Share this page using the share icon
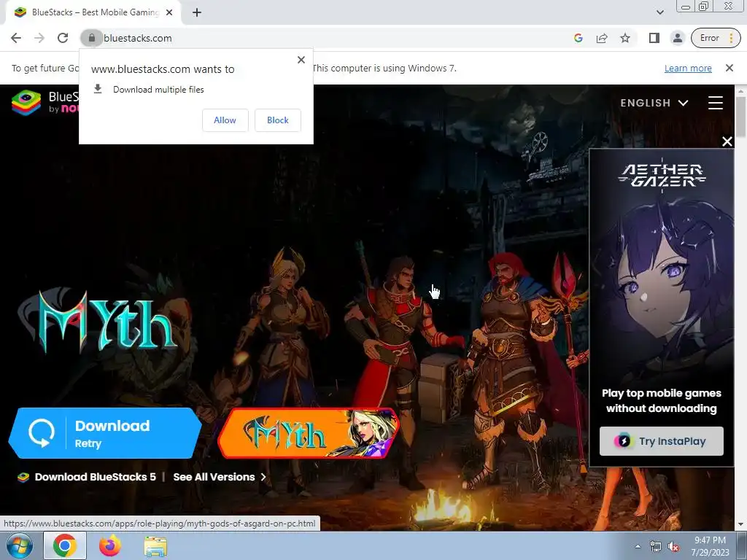 coord(602,38)
